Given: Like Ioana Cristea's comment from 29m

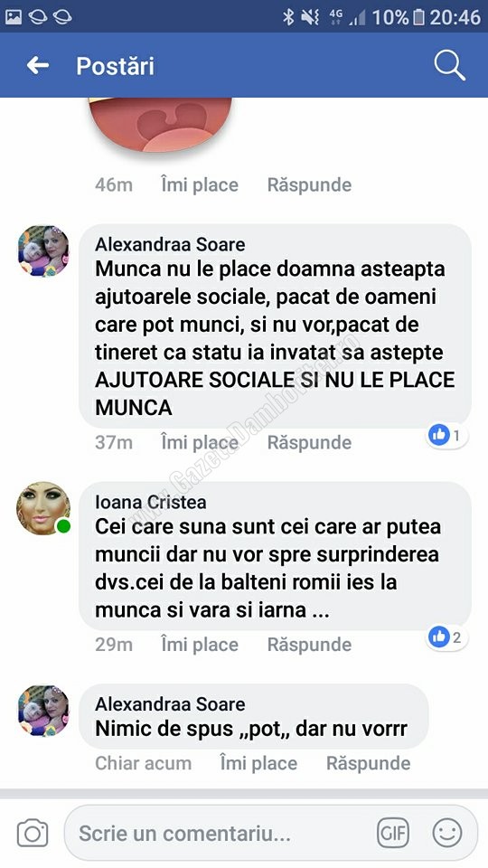Looking at the screenshot, I should tap(200, 645).
